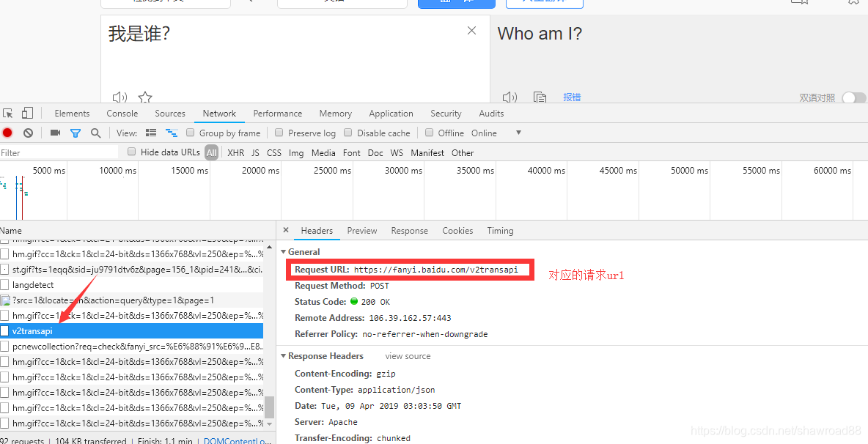Open the Timing detail tab
Screen dimensions: 868x444
(501, 231)
